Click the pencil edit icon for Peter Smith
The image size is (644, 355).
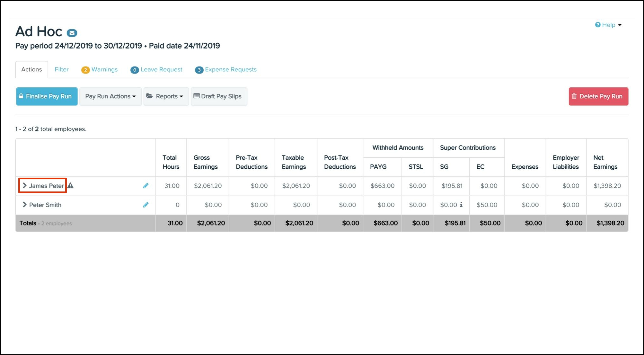(146, 205)
